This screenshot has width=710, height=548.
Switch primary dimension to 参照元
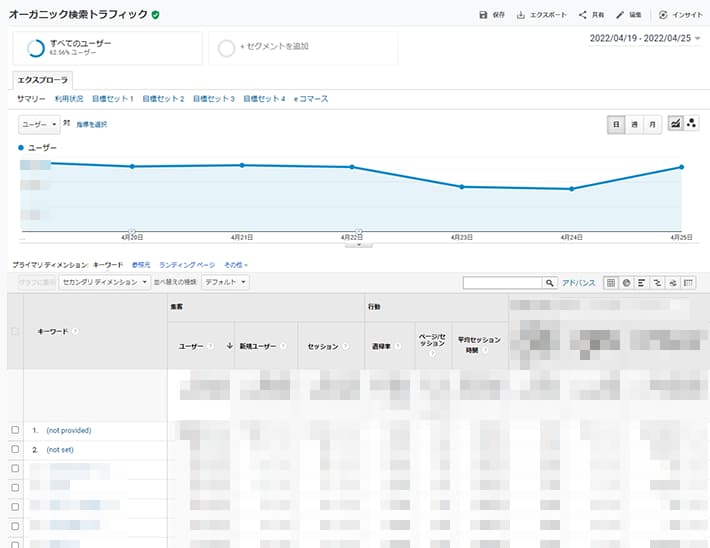141,265
